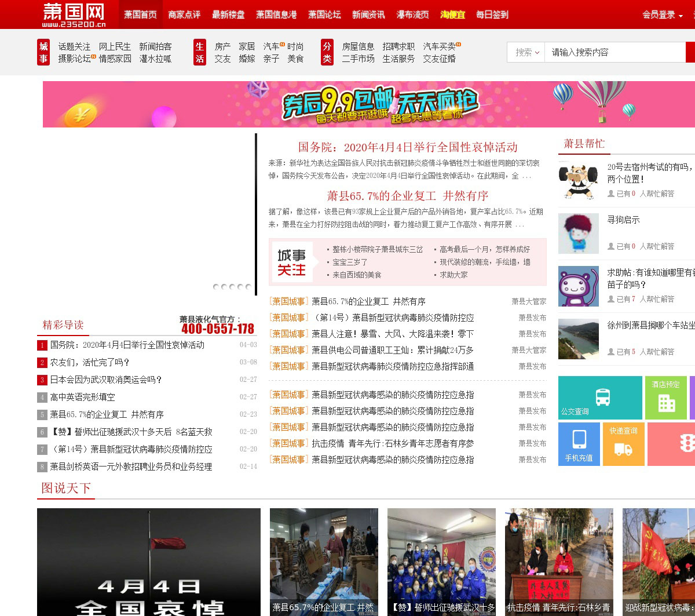Click the 公交查询 bus icon tile
The image size is (695, 616).
coord(600,398)
